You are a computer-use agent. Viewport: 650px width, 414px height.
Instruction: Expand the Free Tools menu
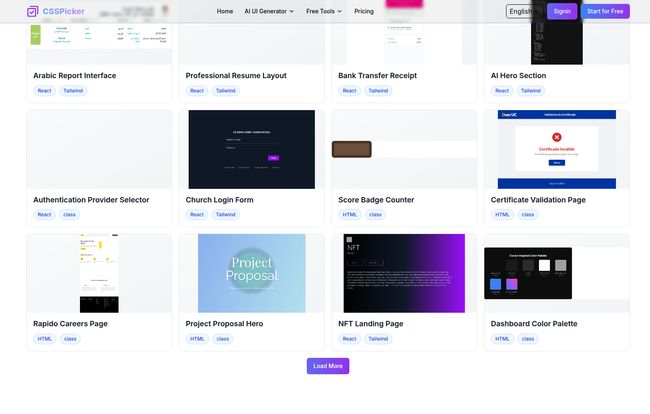[324, 11]
